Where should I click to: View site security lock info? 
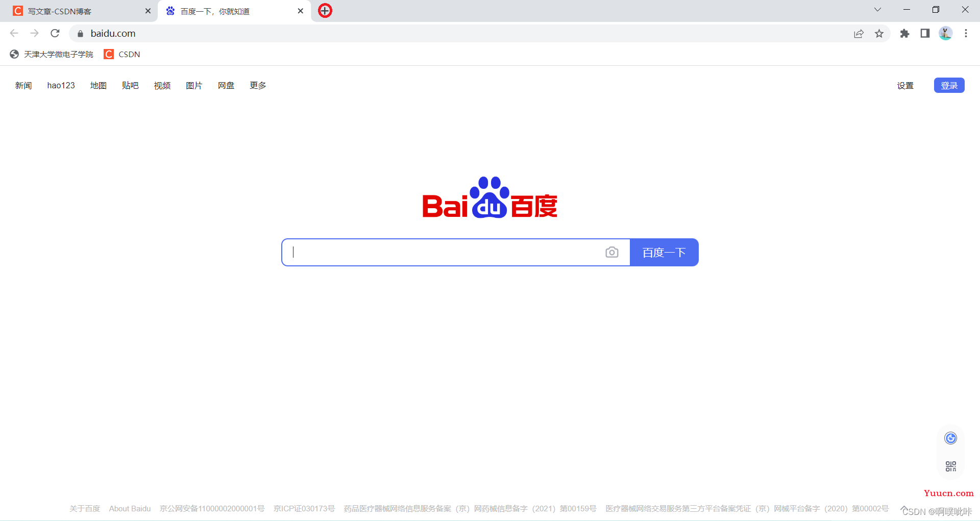tap(80, 34)
